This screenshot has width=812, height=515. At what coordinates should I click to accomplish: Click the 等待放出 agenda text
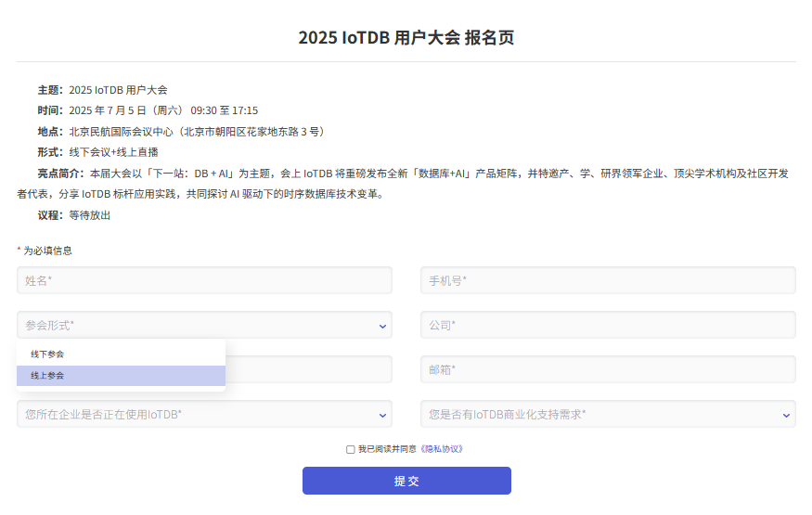pyautogui.click(x=90, y=215)
